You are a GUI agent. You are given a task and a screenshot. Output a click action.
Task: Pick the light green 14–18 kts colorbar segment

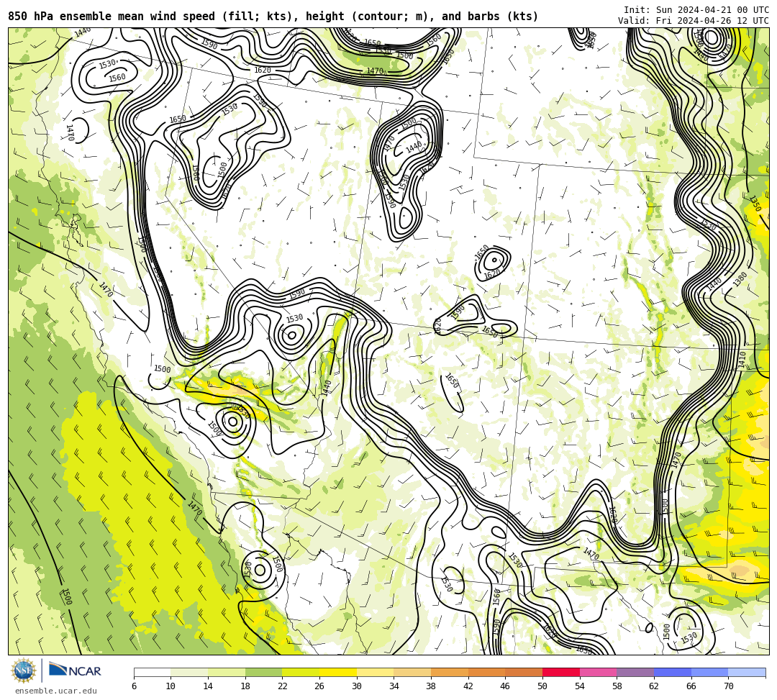(x=227, y=672)
